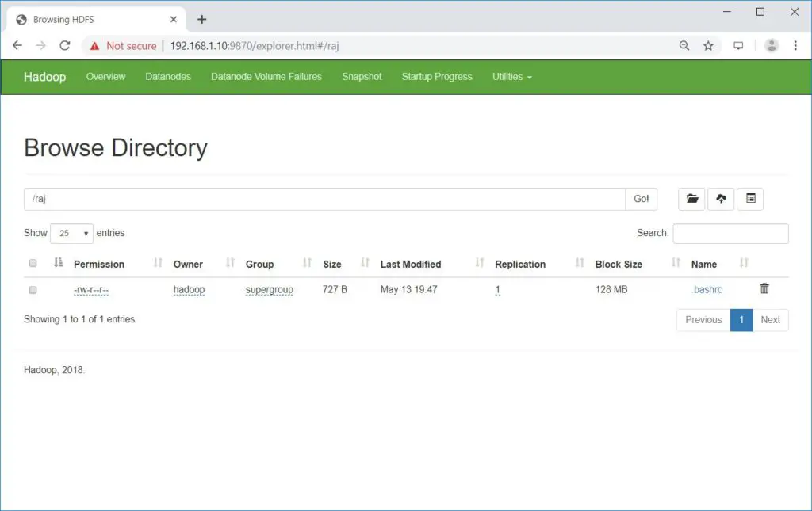Select the Browsing HDFS browser tab
The height and width of the screenshot is (511, 812).
point(96,20)
